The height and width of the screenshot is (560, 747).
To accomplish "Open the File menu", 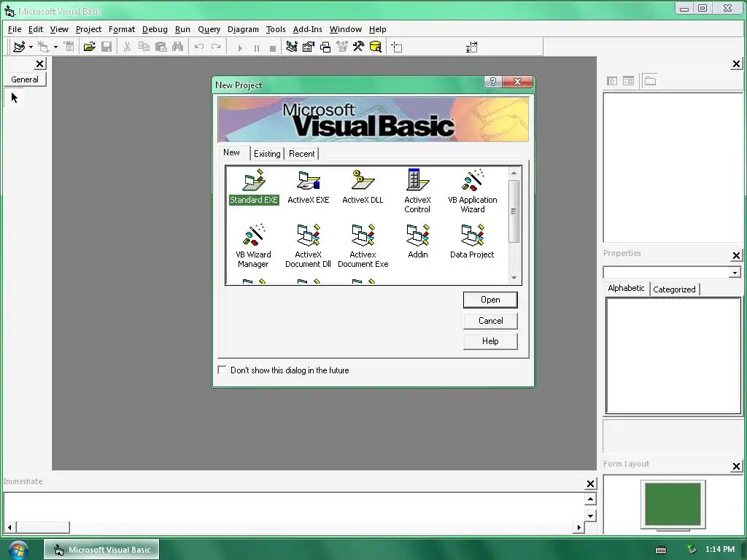I will [15, 29].
